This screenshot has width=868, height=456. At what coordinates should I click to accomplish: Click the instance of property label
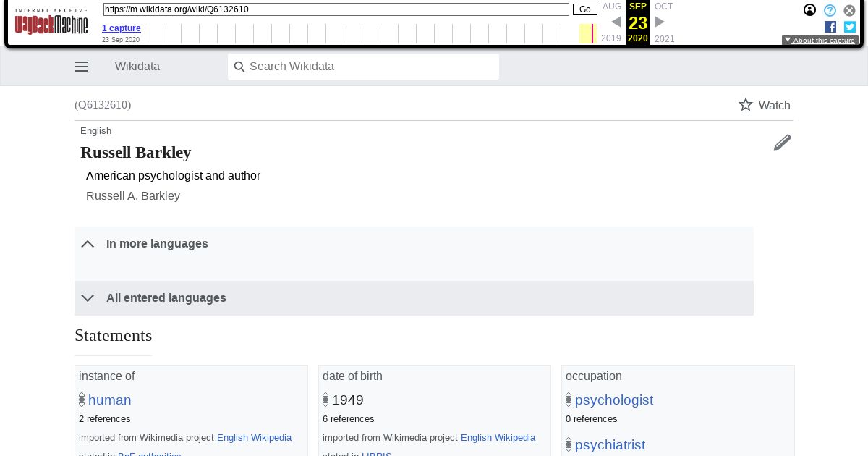coord(107,376)
